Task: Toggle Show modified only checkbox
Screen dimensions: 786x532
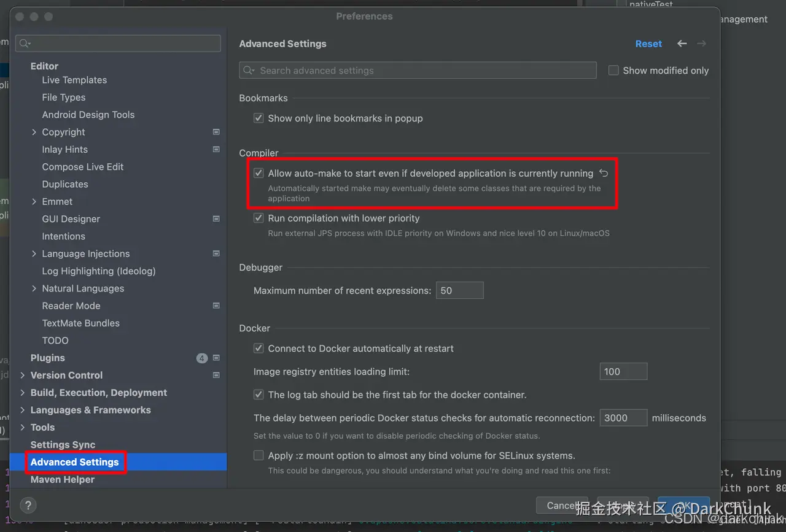Action: pyautogui.click(x=613, y=71)
